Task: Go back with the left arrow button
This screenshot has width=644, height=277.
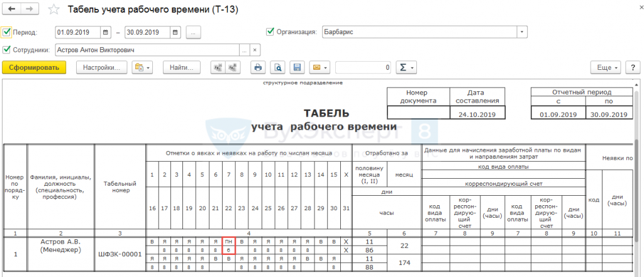Action: coord(13,9)
